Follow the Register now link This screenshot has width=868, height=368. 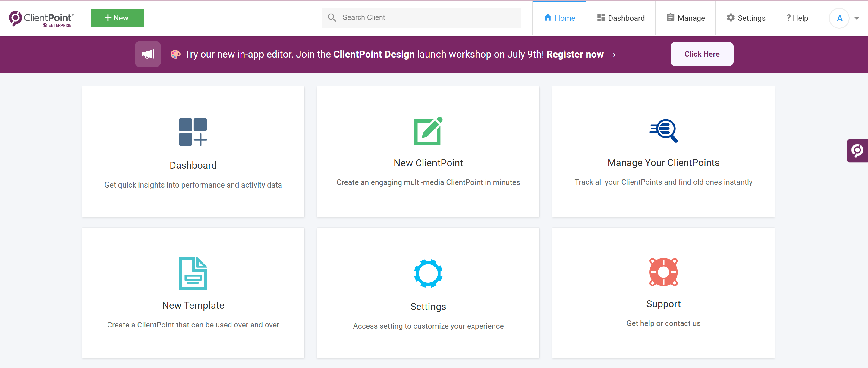click(575, 54)
